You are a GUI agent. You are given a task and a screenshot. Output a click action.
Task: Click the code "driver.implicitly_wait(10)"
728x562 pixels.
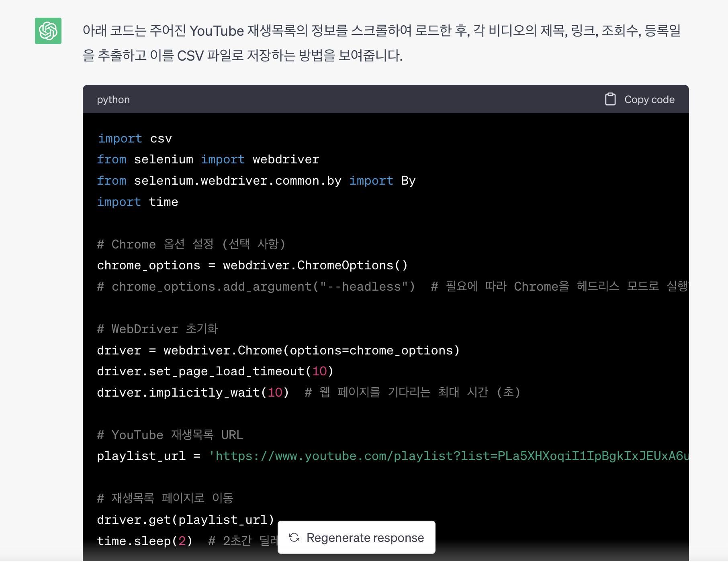(193, 392)
